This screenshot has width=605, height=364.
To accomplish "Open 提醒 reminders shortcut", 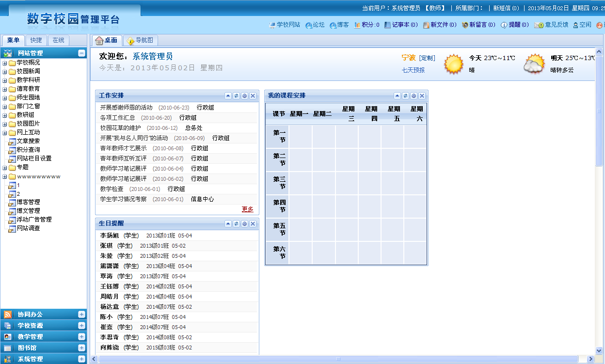I will 515,25.
